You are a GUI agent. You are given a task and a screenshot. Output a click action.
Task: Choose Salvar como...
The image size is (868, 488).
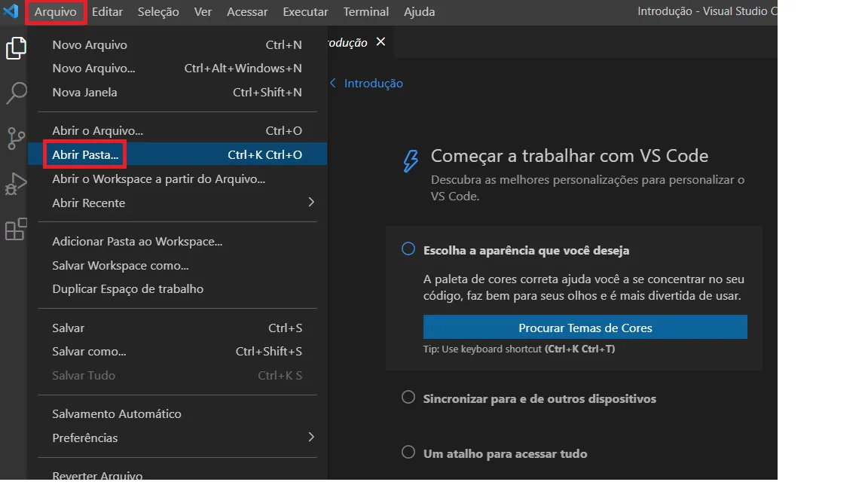[177, 352]
